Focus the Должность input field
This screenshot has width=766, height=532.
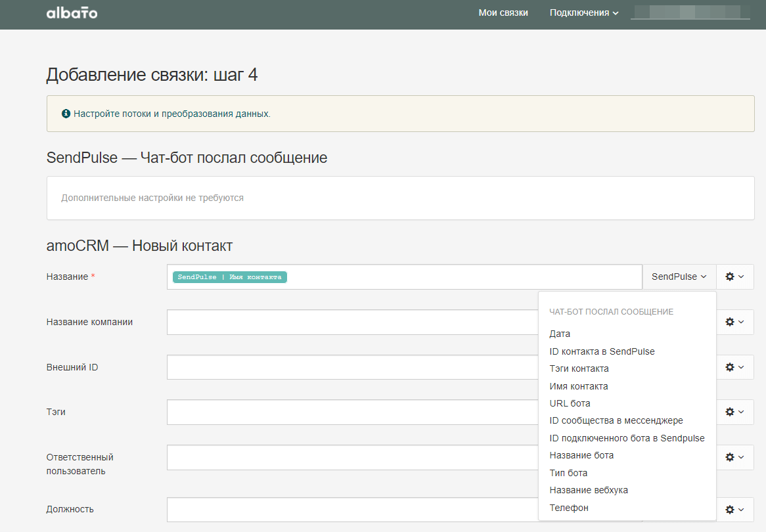(x=353, y=510)
